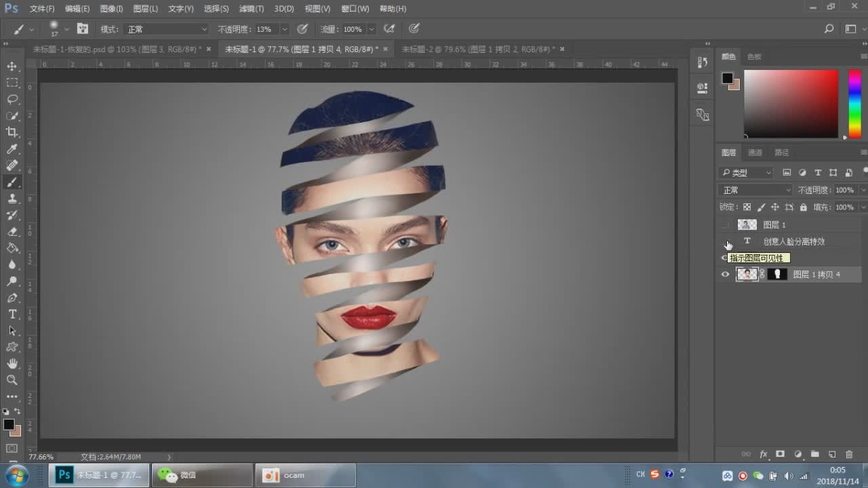
Task: Create new adjustment layer icon
Action: [798, 454]
